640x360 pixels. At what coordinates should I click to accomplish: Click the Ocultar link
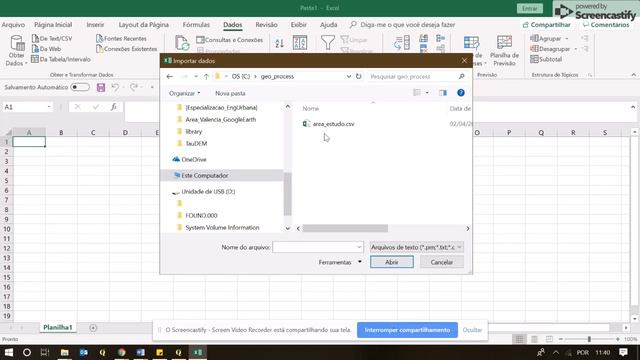472,330
